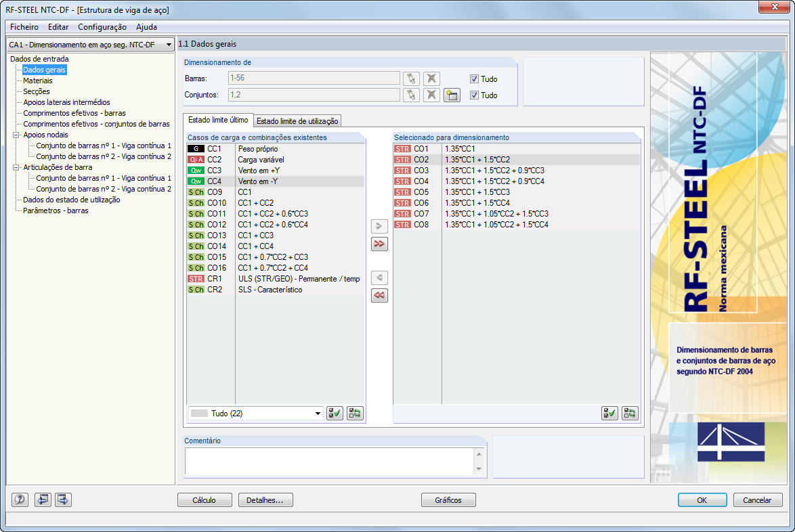Select CR2 SLS - Característico row
Viewport: 795px width, 532px height.
[276, 290]
